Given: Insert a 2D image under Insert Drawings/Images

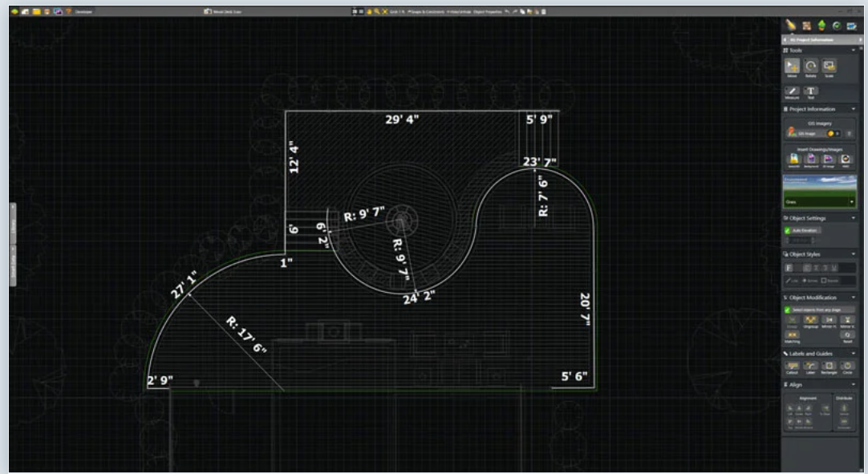Looking at the screenshot, I should click(x=828, y=160).
